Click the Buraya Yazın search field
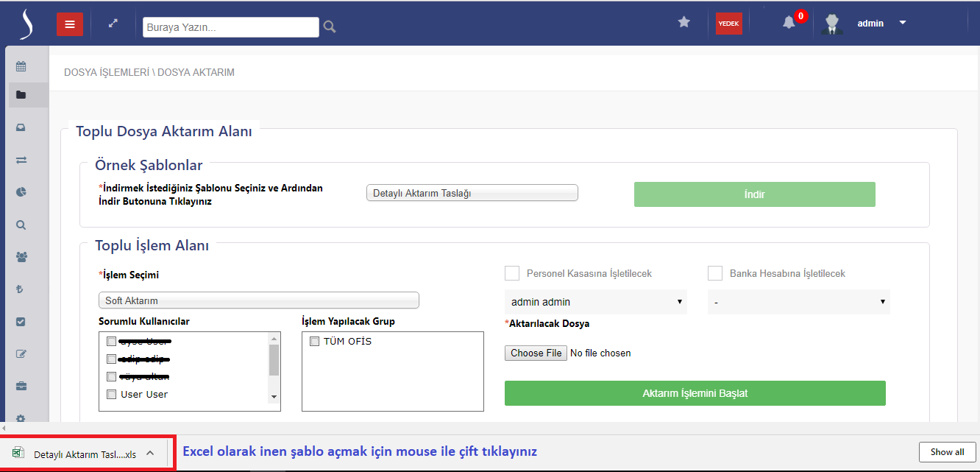Viewport: 980px width, 472px height. click(230, 27)
